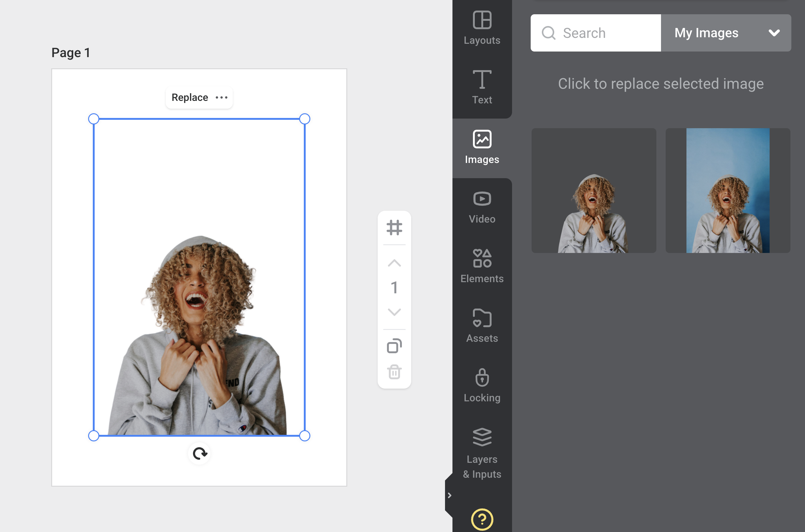Duplicate the page with copy icon

click(x=394, y=346)
